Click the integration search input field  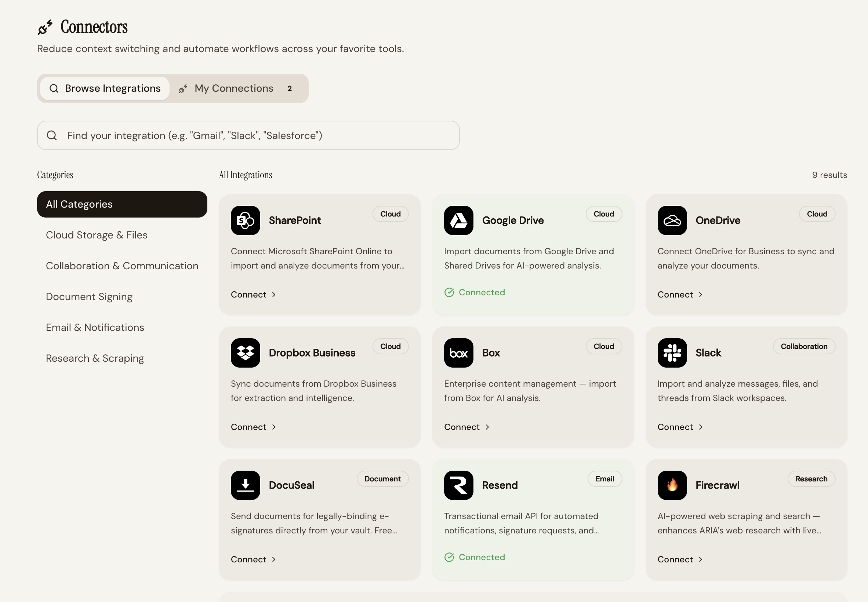click(x=248, y=135)
